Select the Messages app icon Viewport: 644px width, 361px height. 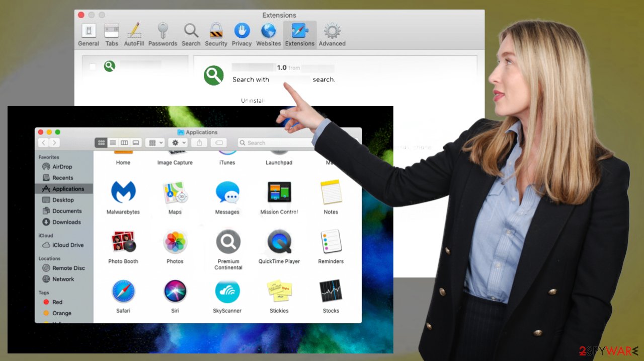coord(227,192)
